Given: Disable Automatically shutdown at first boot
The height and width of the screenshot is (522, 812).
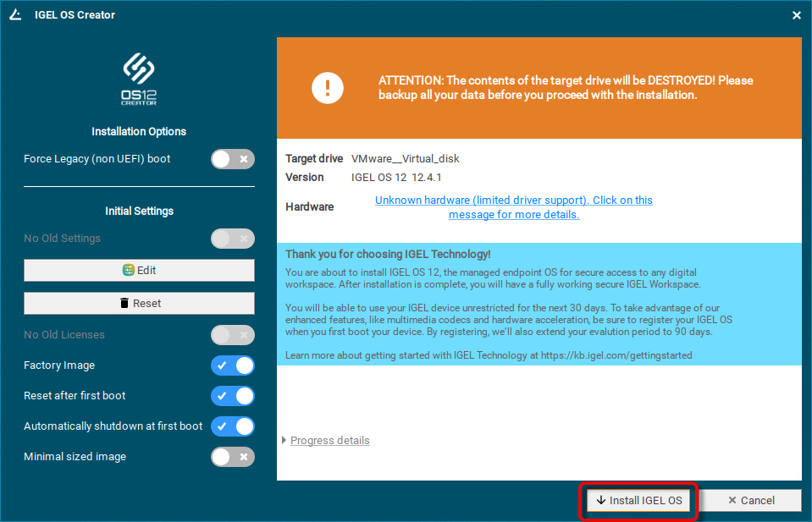Looking at the screenshot, I should 232,426.
